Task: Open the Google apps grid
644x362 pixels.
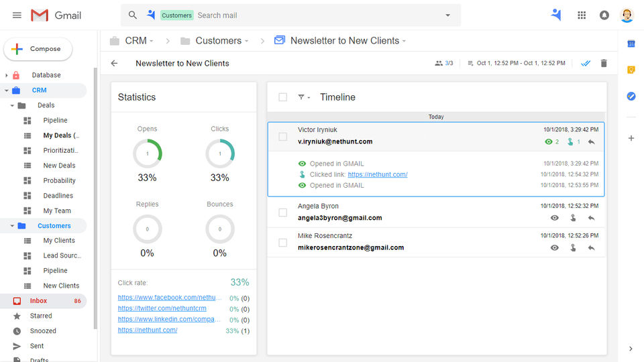Action: (582, 15)
